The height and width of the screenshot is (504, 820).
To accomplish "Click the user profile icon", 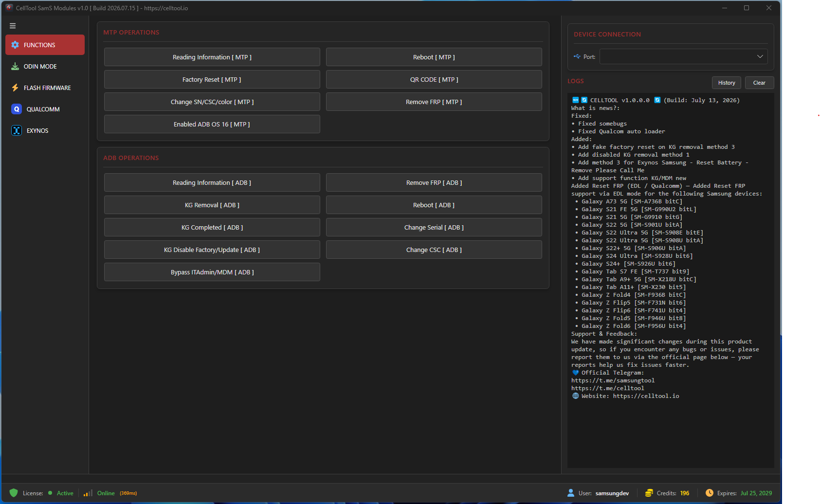I will tap(571, 493).
